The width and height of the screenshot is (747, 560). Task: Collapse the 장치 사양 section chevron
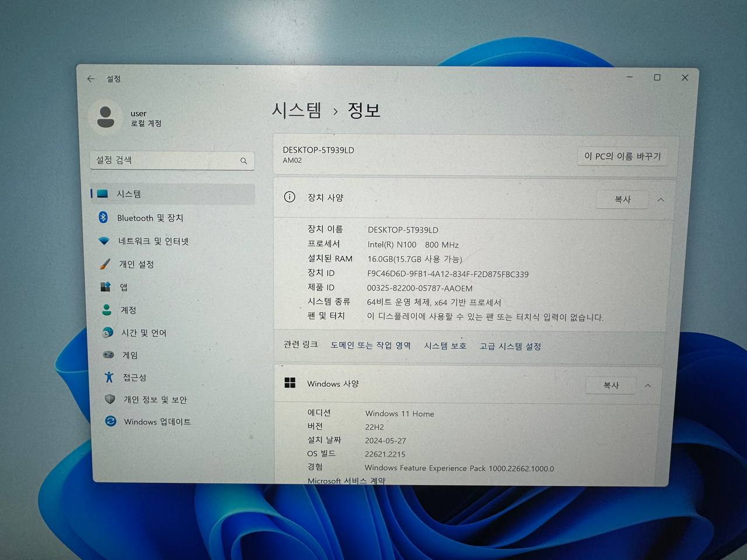pyautogui.click(x=661, y=199)
